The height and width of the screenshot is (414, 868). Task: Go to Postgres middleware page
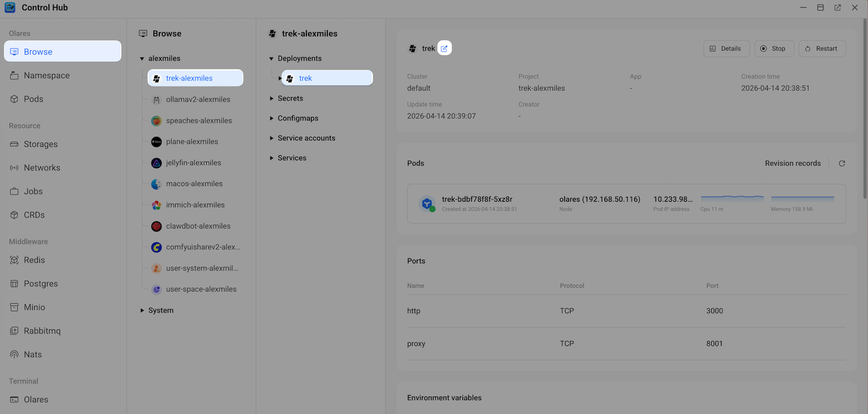click(40, 284)
